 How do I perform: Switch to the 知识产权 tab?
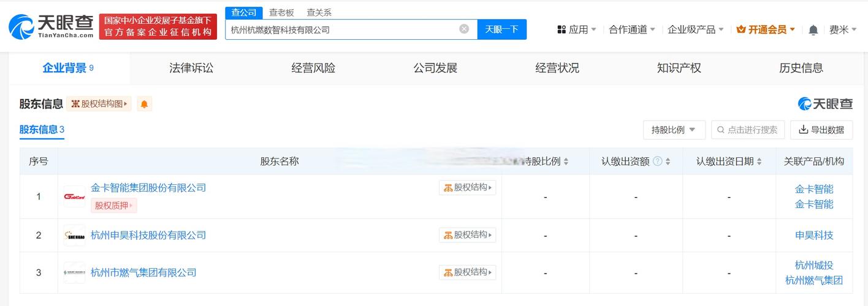click(679, 68)
